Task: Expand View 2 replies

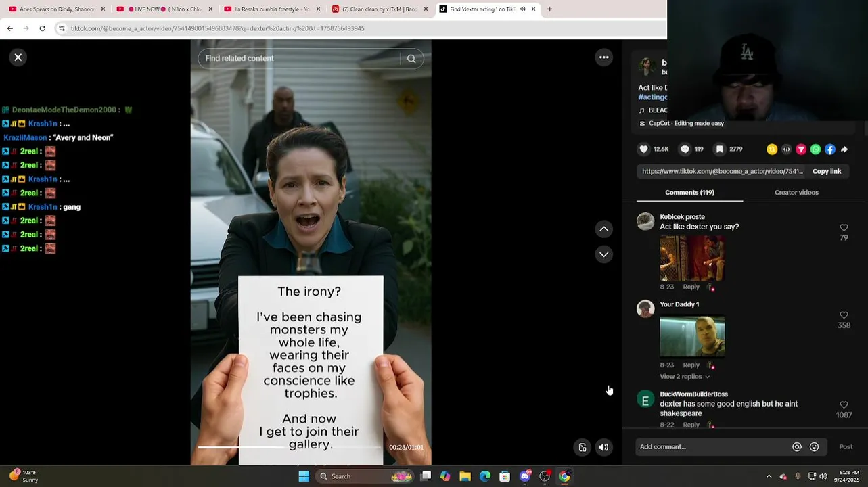Action: [685, 377]
